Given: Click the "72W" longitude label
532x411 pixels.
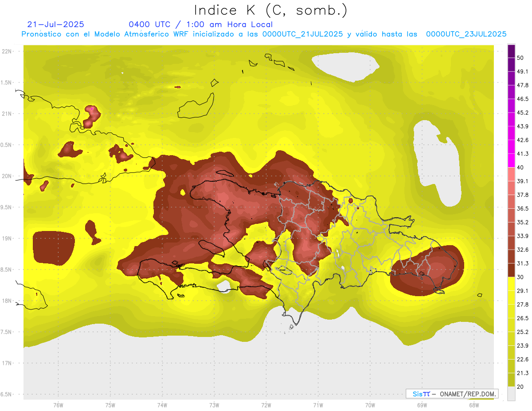Looking at the screenshot, I should pyautogui.click(x=266, y=405).
